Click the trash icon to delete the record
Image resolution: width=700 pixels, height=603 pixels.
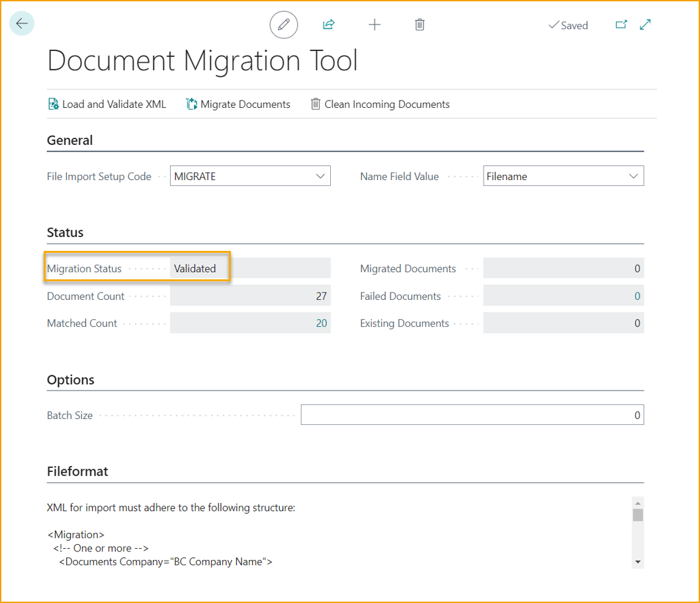419,24
